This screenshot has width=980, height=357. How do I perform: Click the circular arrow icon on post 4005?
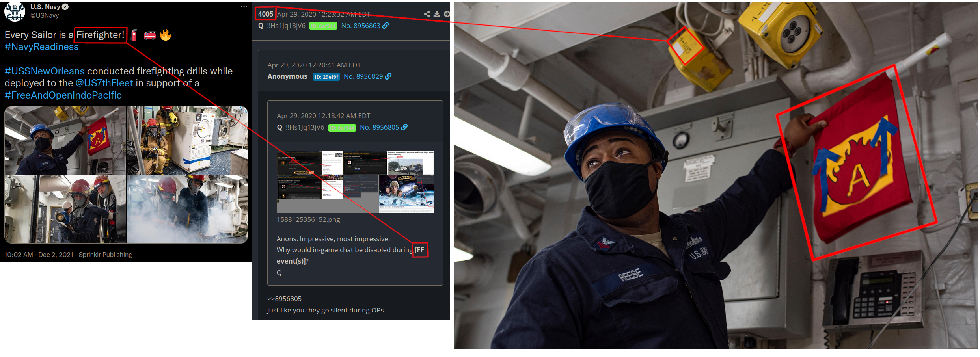coord(447,14)
